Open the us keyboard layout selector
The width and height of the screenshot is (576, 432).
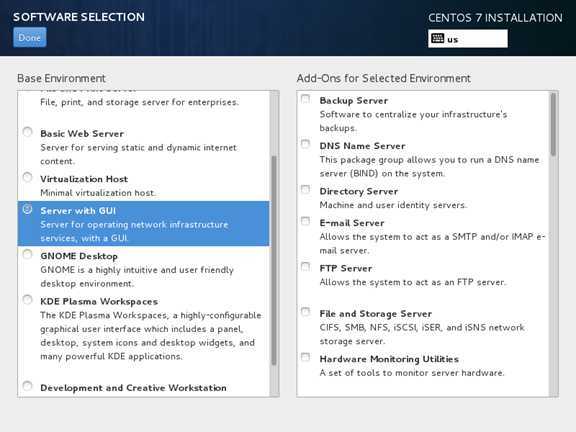468,39
